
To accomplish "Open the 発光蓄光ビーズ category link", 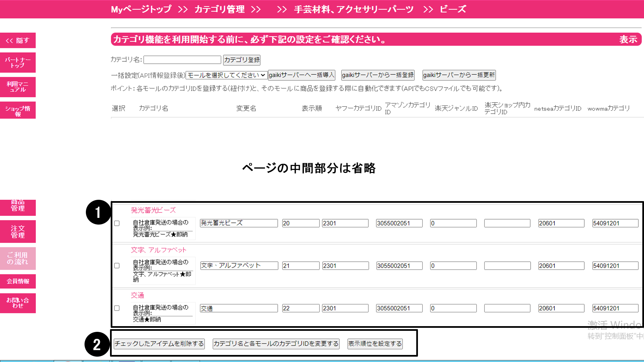I will (x=153, y=210).
